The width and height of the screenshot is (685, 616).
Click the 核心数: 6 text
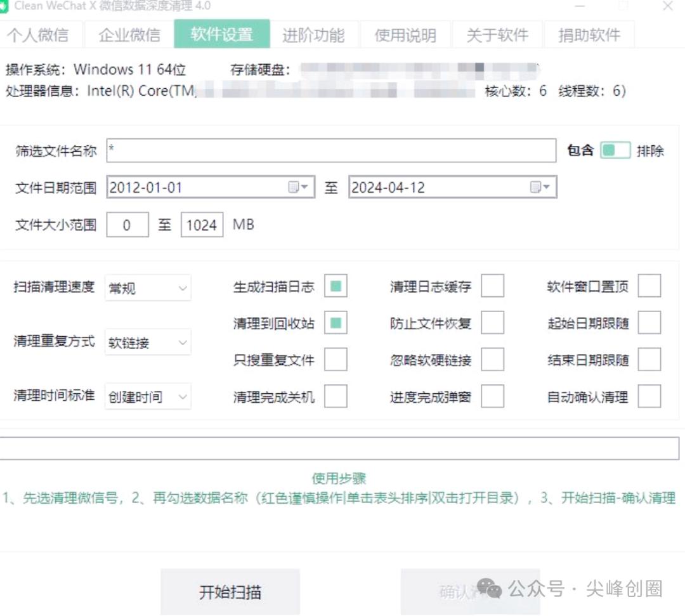pos(516,91)
